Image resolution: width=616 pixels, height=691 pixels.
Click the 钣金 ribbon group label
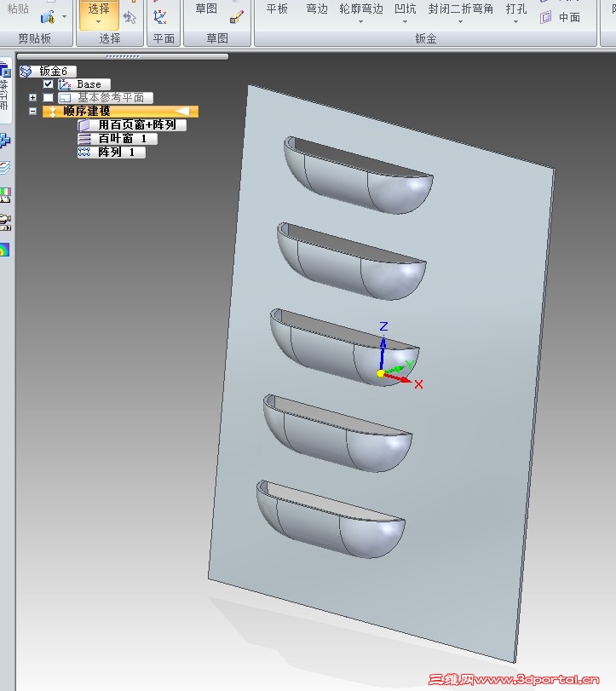click(426, 38)
